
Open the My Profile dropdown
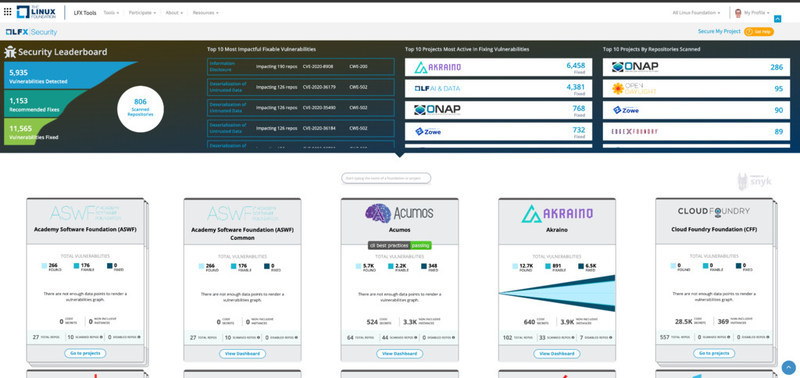(756, 13)
